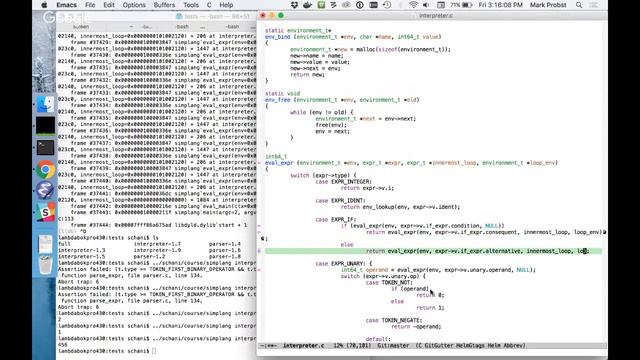The image size is (640, 360).
Task: Click the battery 71% indicator
Action: [x=461, y=5]
